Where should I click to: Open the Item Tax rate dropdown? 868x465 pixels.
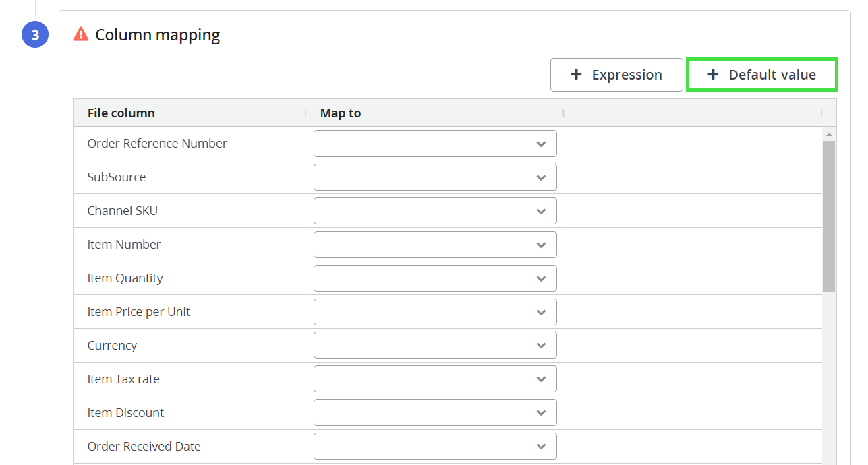[x=435, y=379]
